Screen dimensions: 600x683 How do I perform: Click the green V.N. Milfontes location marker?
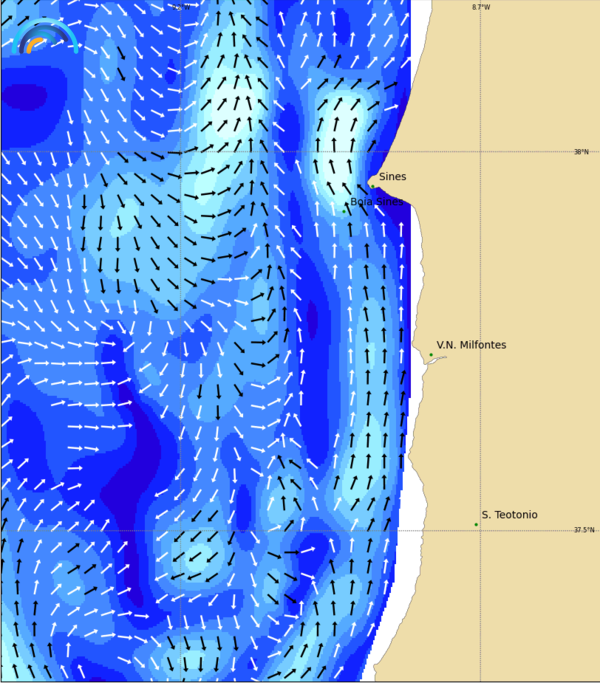pyautogui.click(x=431, y=355)
